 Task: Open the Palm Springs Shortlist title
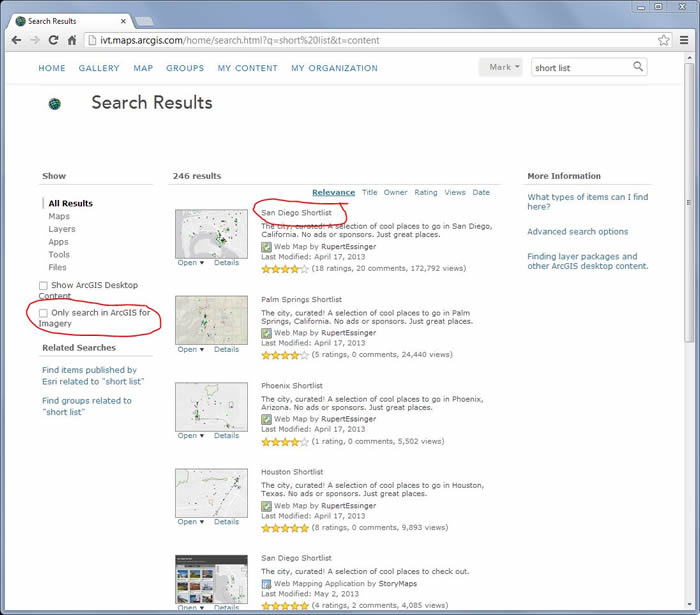pos(301,299)
